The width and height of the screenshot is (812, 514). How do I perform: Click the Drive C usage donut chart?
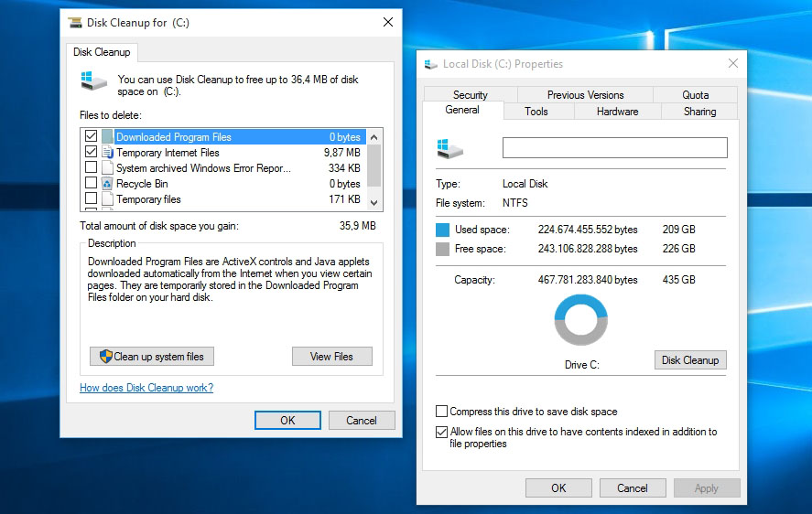tap(580, 320)
